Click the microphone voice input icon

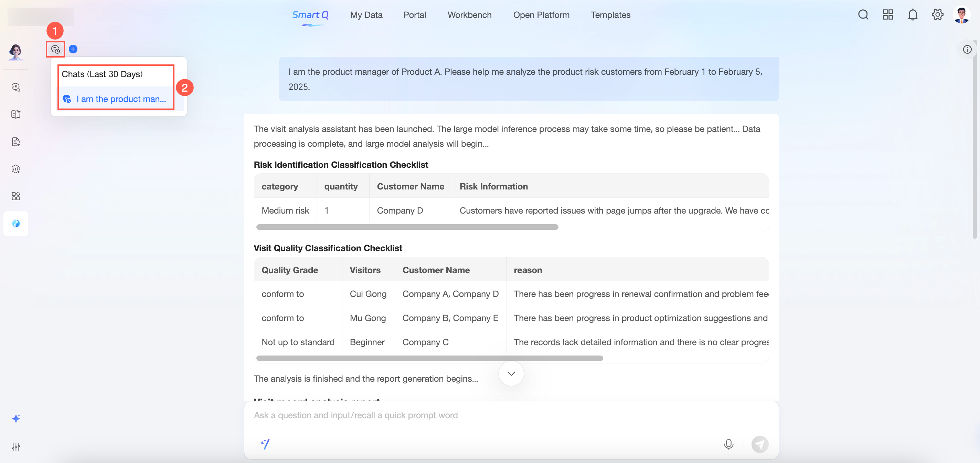(x=728, y=444)
